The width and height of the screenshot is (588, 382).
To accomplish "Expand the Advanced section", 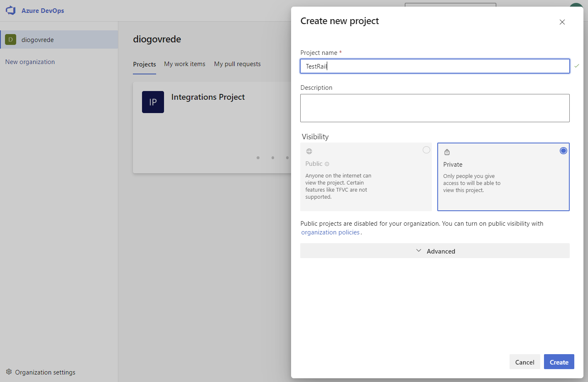I will click(x=441, y=251).
